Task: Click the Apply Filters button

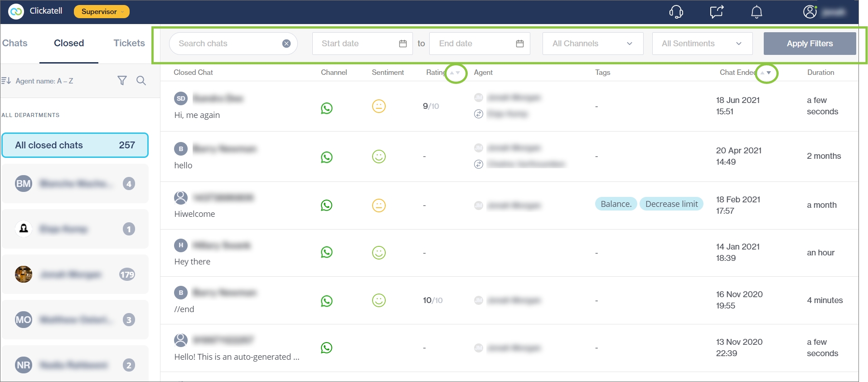Action: coord(810,44)
